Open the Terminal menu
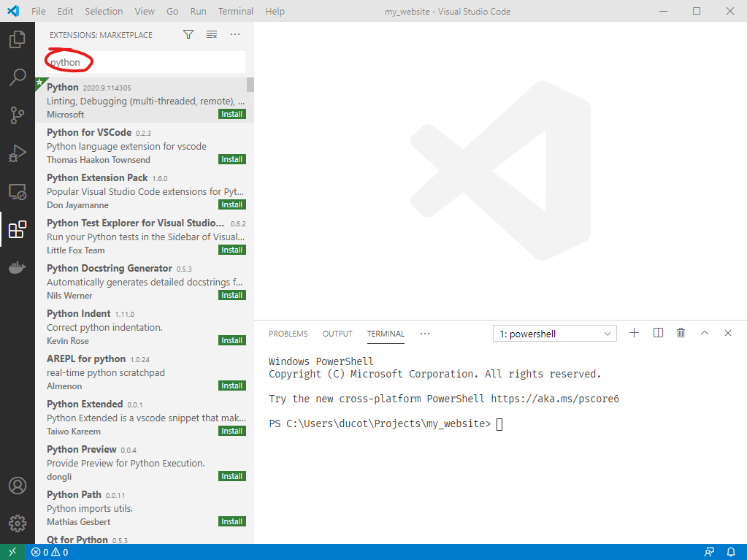 point(235,11)
